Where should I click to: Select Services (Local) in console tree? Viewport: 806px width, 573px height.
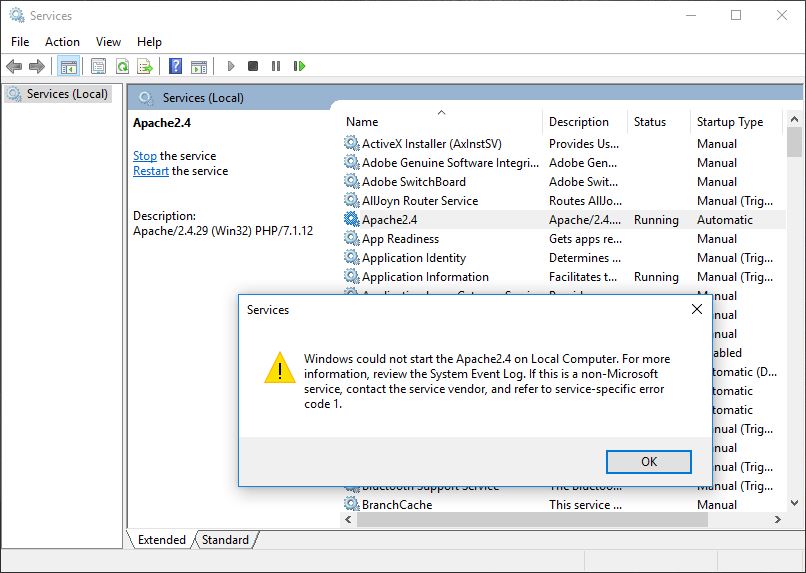[58, 94]
